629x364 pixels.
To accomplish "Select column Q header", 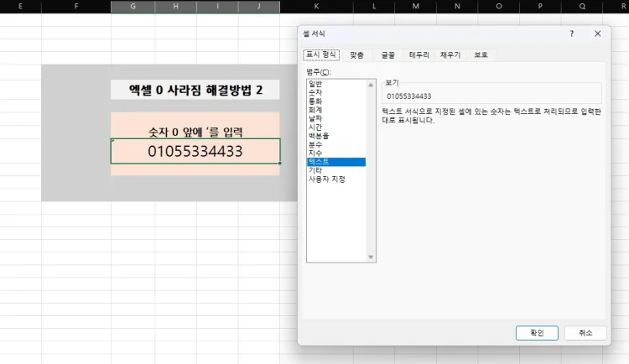I will pyautogui.click(x=582, y=7).
